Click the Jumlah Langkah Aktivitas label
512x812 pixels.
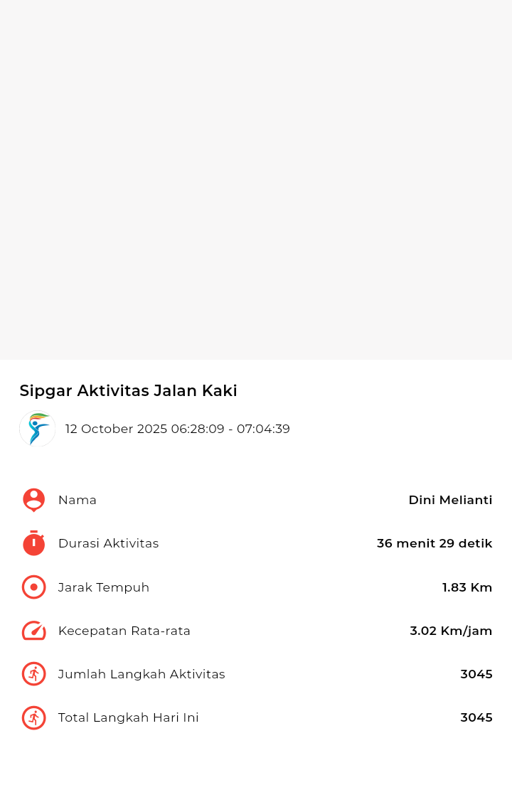[142, 674]
